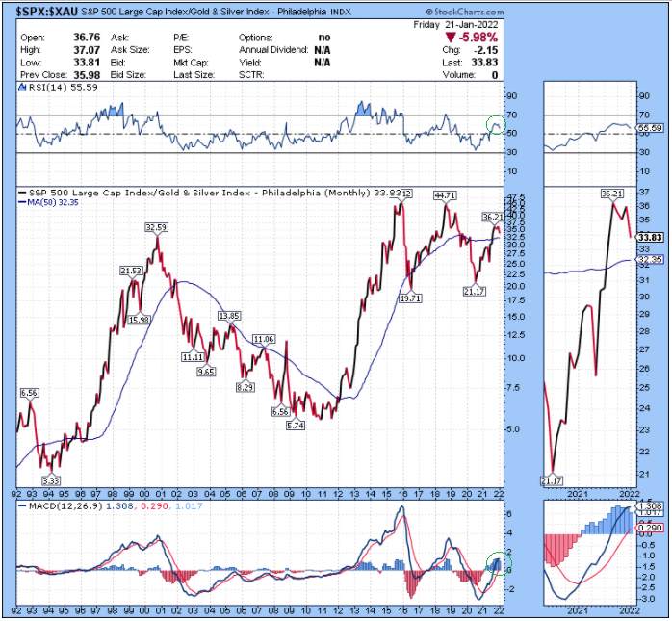672x621 pixels.
Task: Click the RSI(14) 55.59 label
Action: click(x=63, y=88)
